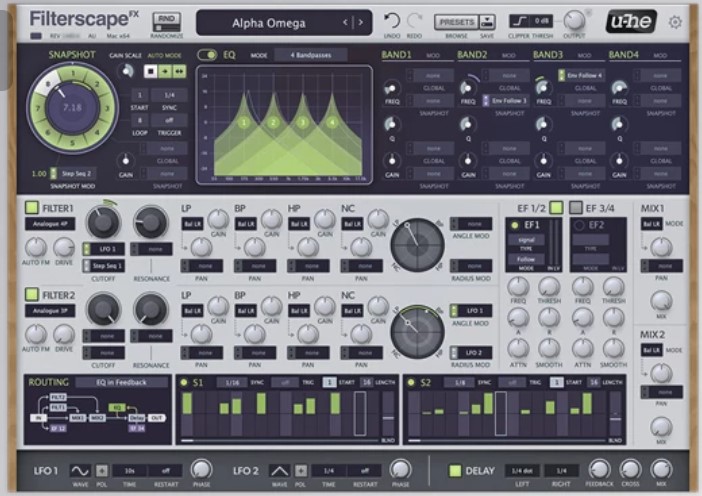The height and width of the screenshot is (496, 702).
Task: Click EF1 Follow mode button
Action: [526, 259]
